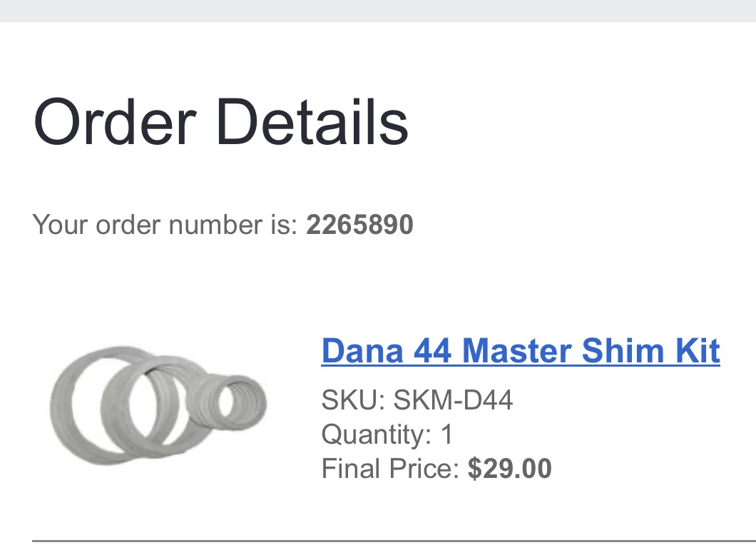
Task: Click the Quantity: 1 line
Action: tap(387, 434)
